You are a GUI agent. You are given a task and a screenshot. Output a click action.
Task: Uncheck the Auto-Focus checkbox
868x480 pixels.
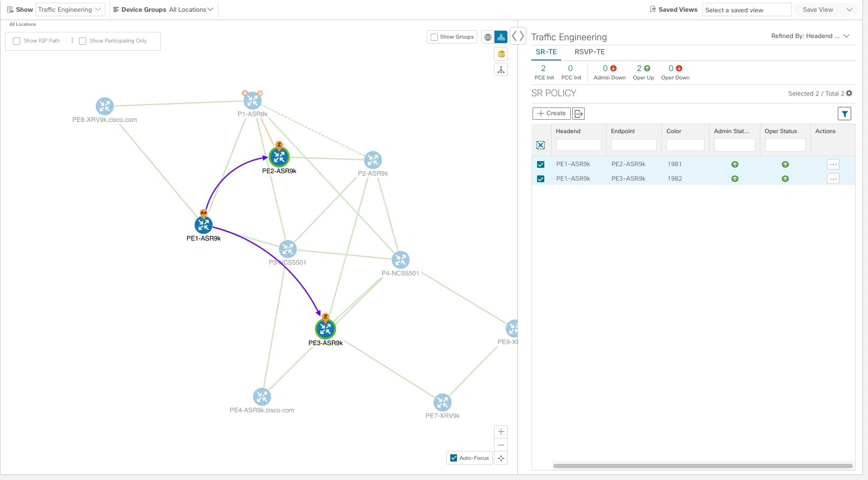click(x=454, y=458)
